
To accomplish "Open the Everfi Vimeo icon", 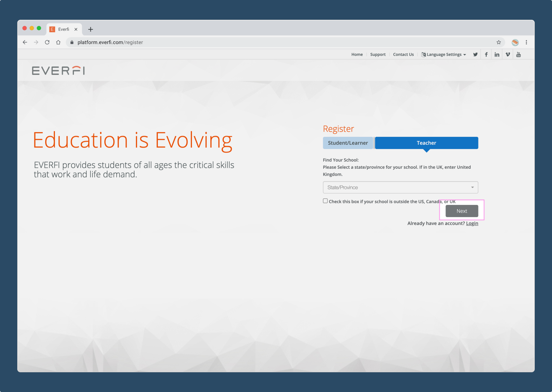I will 508,54.
